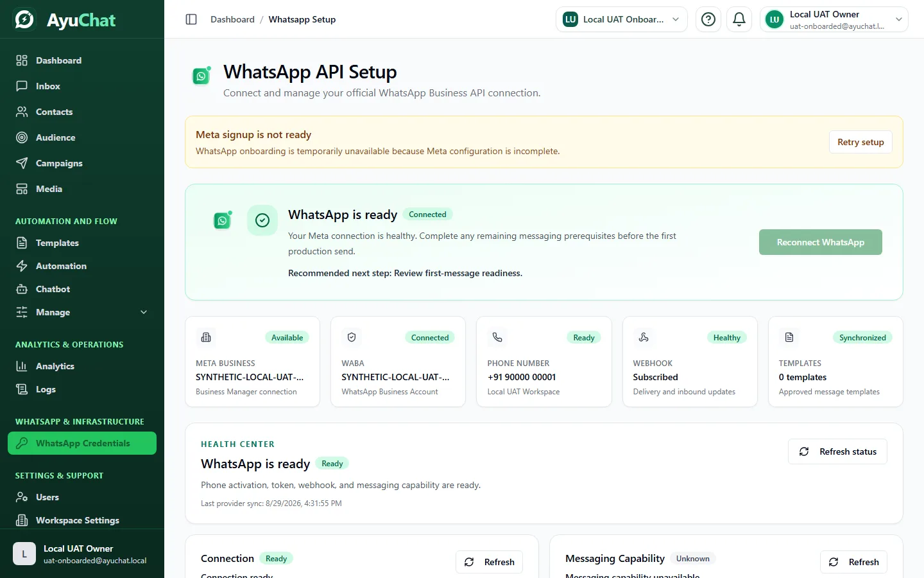
Task: Click the Media icon in sidebar
Action: click(x=22, y=189)
